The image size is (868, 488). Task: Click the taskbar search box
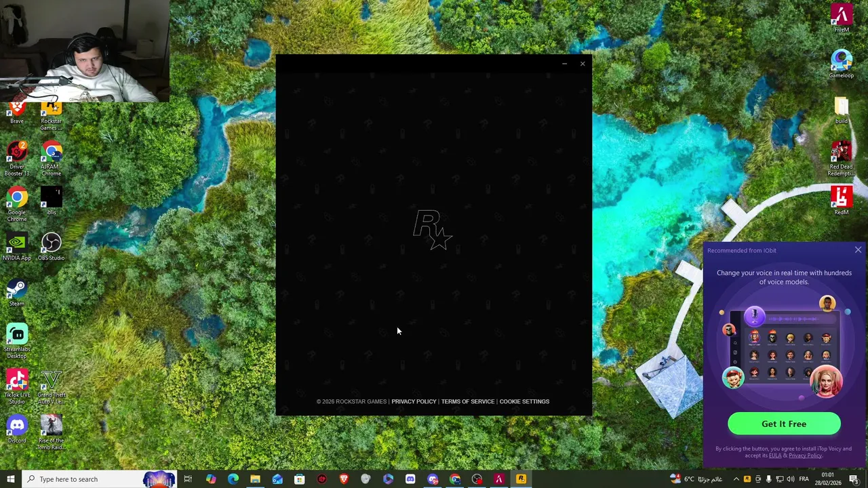(99, 479)
